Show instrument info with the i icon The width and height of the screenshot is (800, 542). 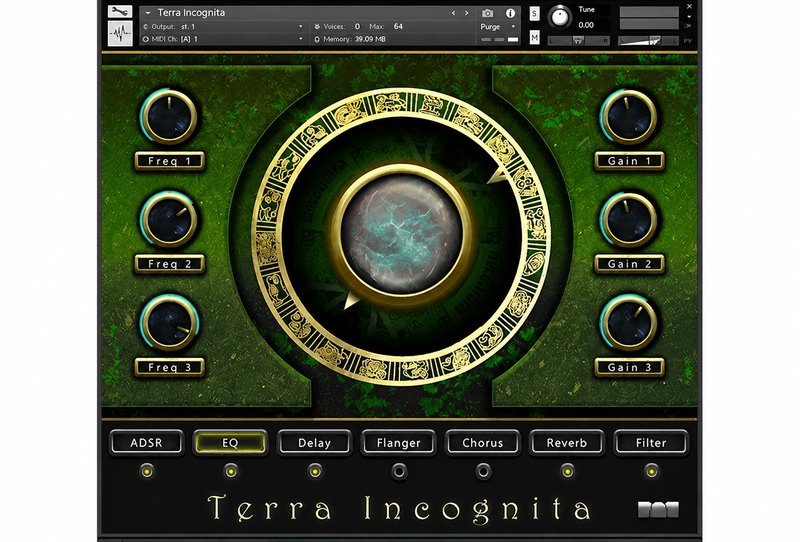tap(510, 13)
